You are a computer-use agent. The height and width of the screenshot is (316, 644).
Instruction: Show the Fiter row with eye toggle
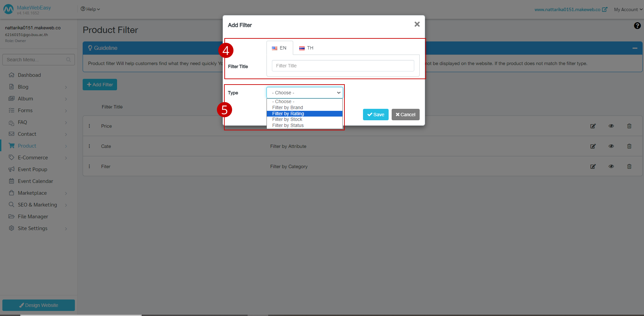[611, 166]
